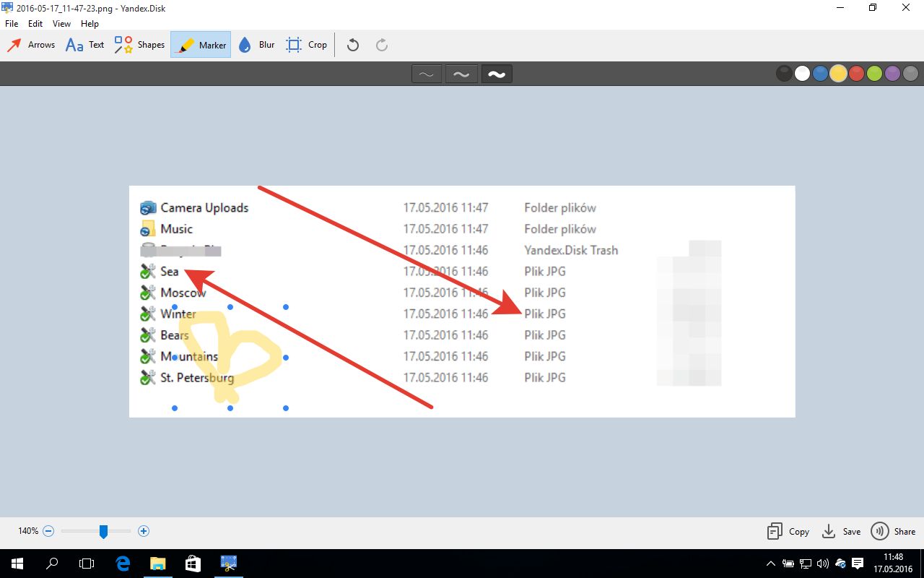
Task: Open the View menu
Action: (x=62, y=24)
